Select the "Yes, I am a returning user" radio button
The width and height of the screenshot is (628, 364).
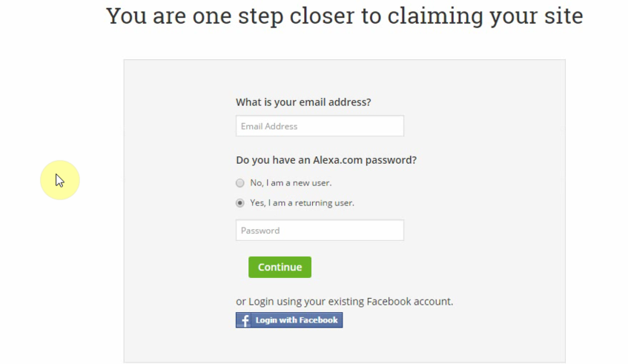click(x=239, y=203)
